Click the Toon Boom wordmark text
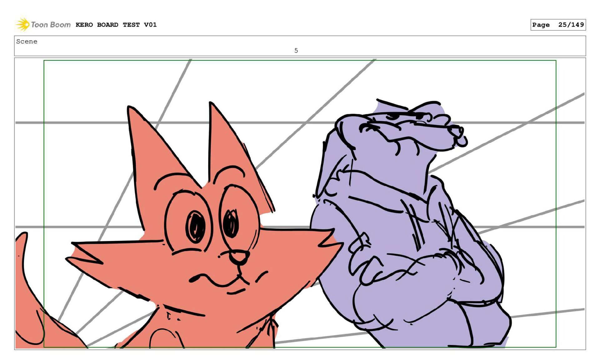Image resolution: width=600 pixels, height=364 pixels. (x=51, y=25)
